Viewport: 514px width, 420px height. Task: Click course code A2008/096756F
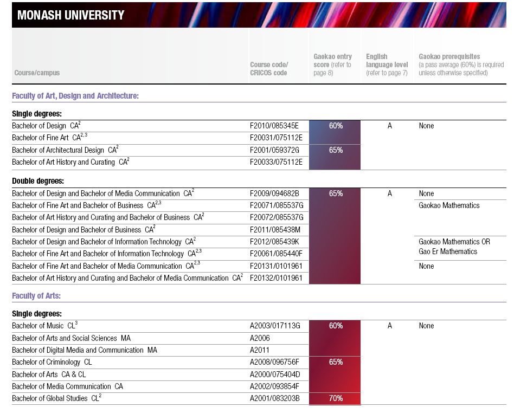[274, 362]
